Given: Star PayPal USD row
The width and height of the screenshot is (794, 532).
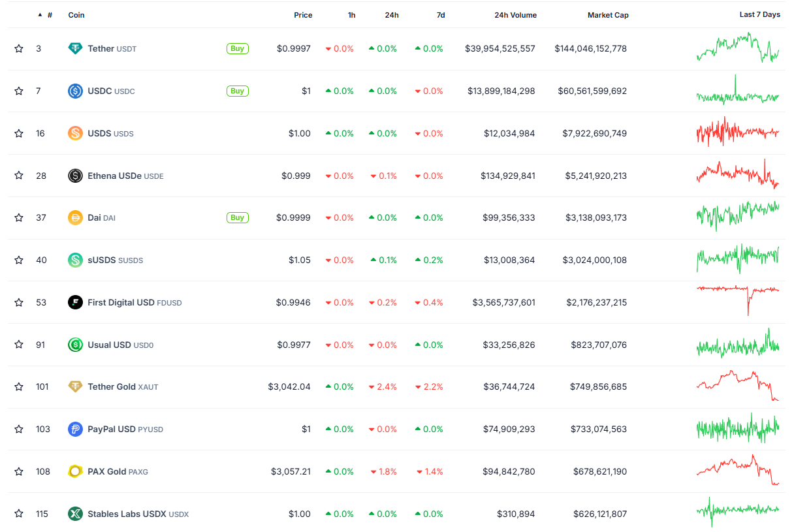Looking at the screenshot, I should point(19,429).
